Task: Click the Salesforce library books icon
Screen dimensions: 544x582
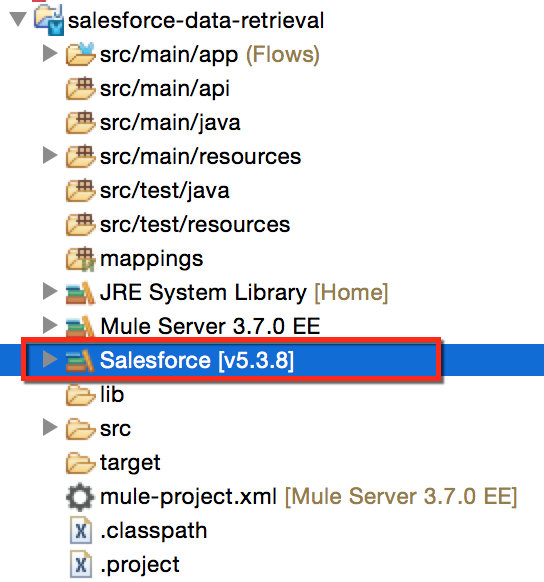Action: [x=81, y=360]
